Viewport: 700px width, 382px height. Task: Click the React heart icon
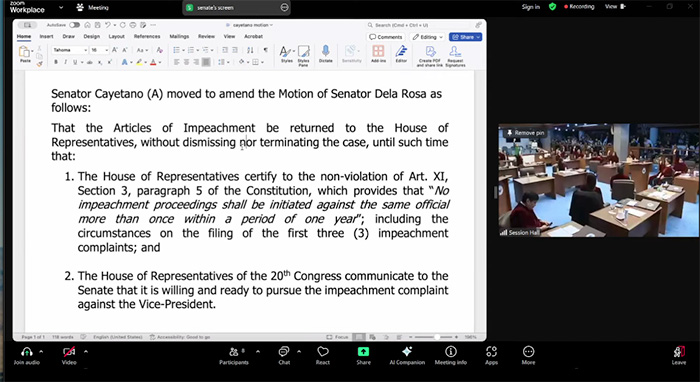tap(323, 356)
